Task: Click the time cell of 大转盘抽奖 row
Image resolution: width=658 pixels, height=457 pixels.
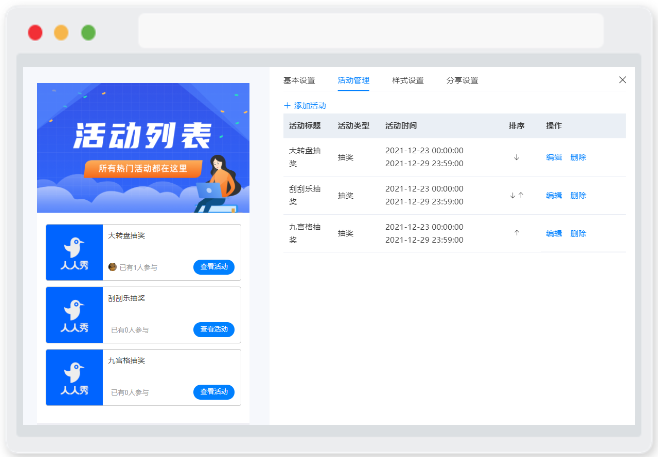Action: [424, 157]
